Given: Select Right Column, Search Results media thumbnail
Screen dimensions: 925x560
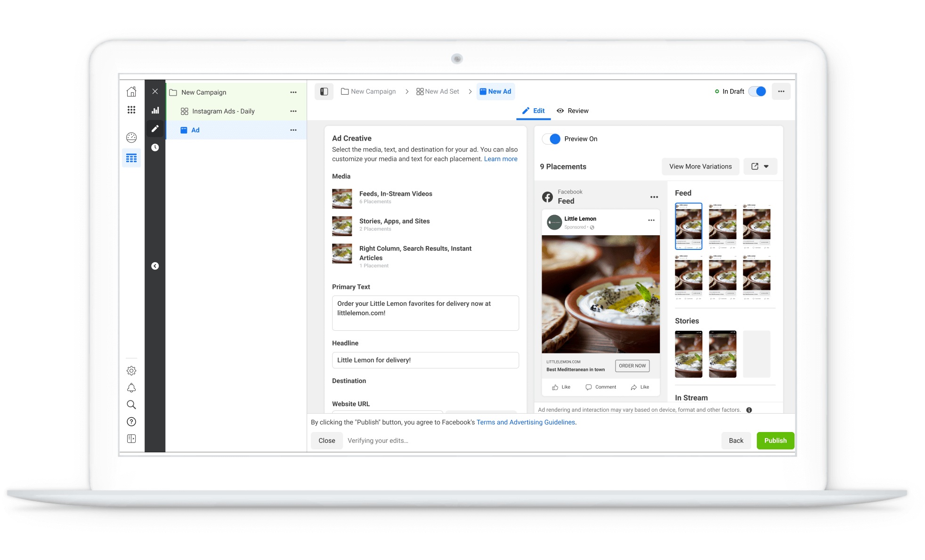Looking at the screenshot, I should (342, 253).
